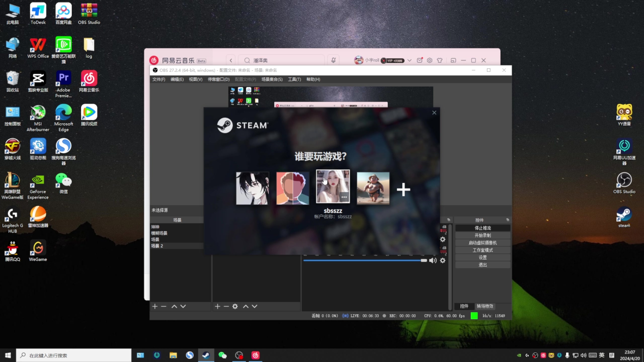Adjust the OBS blue volume slider
Image resolution: width=644 pixels, height=362 pixels.
click(x=365, y=260)
